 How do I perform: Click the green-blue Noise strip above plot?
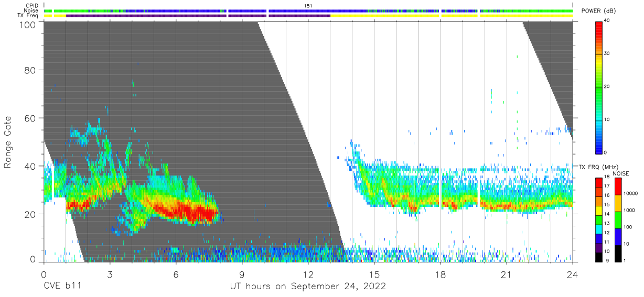308,10
